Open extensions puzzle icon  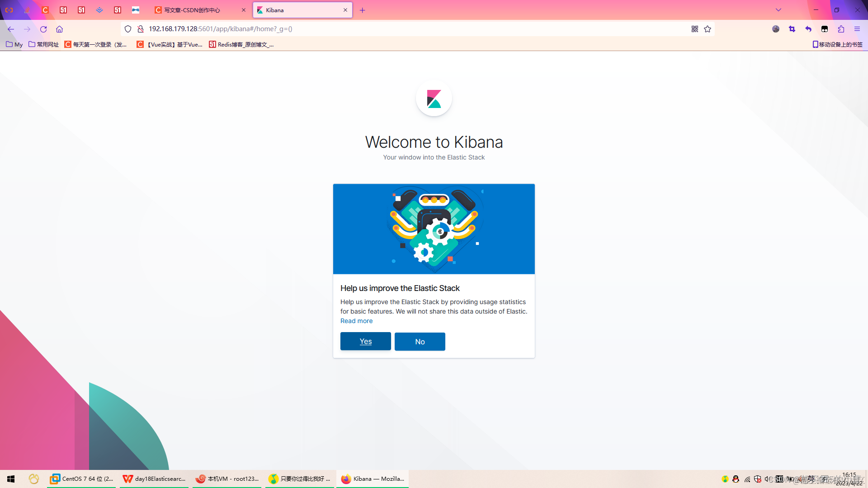[841, 29]
